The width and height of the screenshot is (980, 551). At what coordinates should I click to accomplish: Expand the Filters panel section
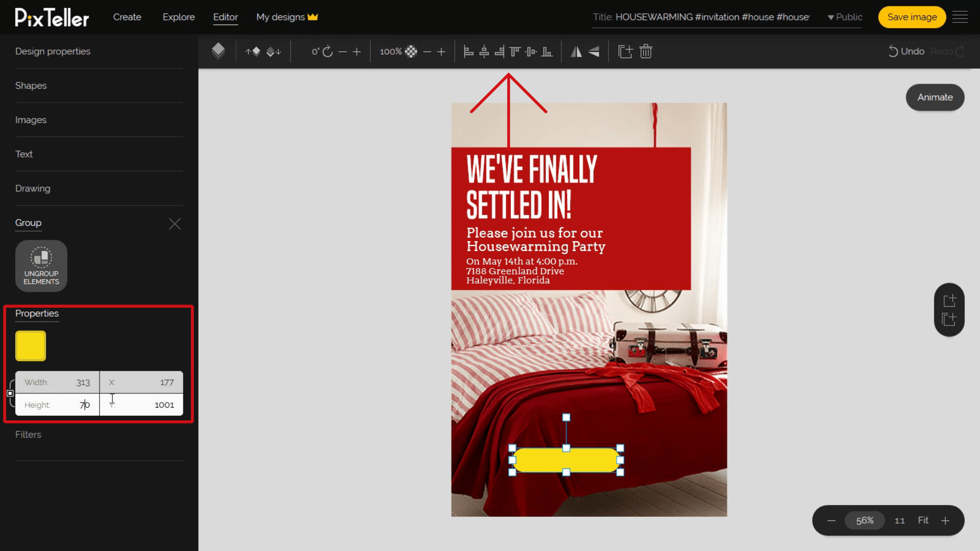[x=28, y=434]
